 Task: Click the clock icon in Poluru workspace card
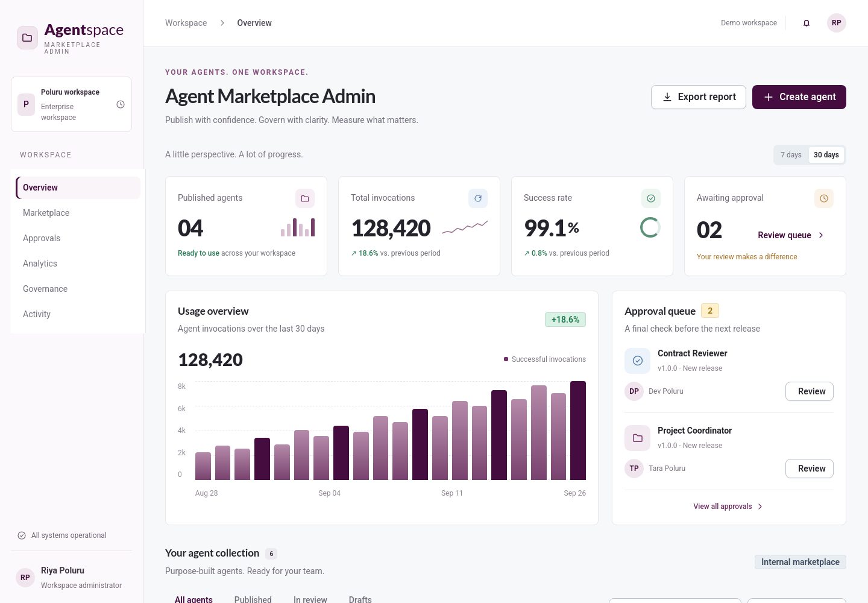(121, 104)
